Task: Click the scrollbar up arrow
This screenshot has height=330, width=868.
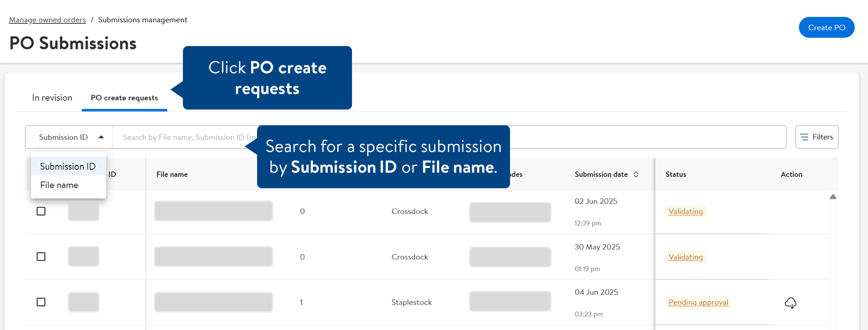Action: 833,197
